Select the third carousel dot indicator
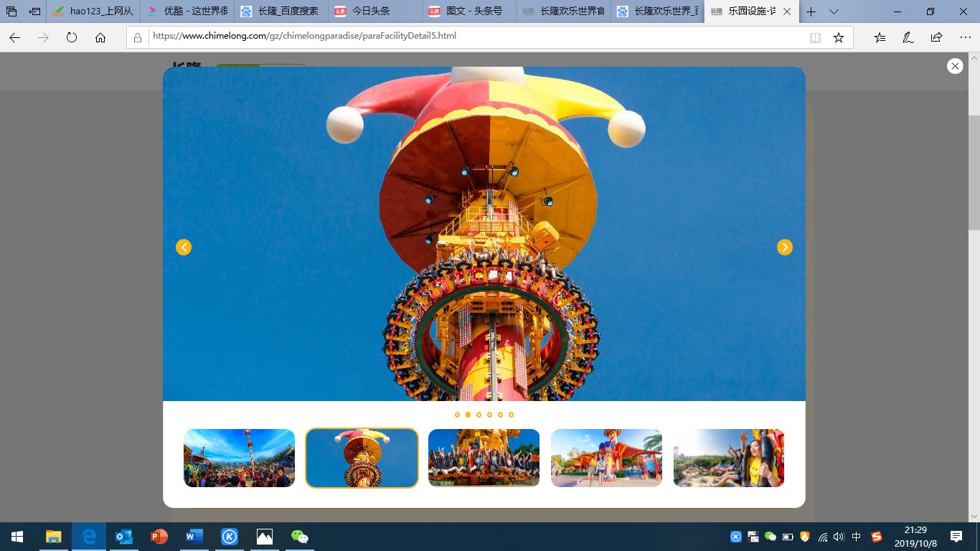980x551 pixels. (x=479, y=415)
